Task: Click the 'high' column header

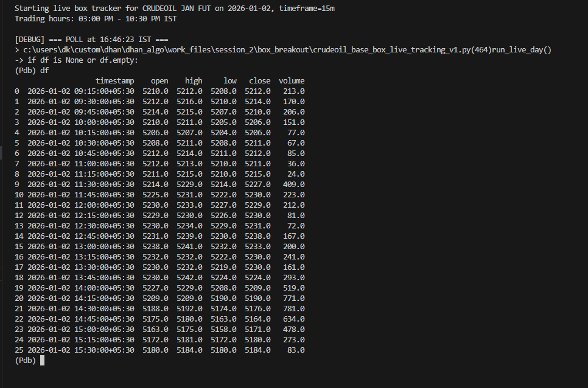Action: point(194,81)
